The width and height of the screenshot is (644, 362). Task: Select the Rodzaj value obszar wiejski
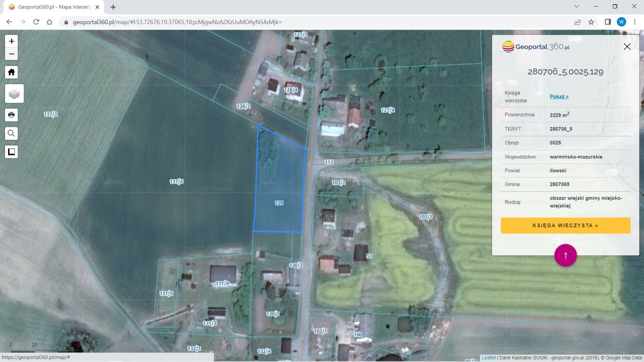[x=586, y=202]
